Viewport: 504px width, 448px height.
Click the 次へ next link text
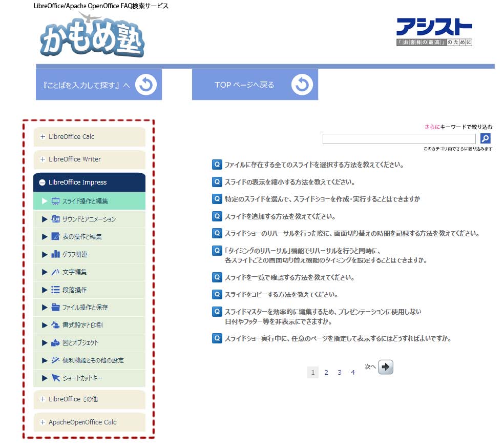point(370,366)
